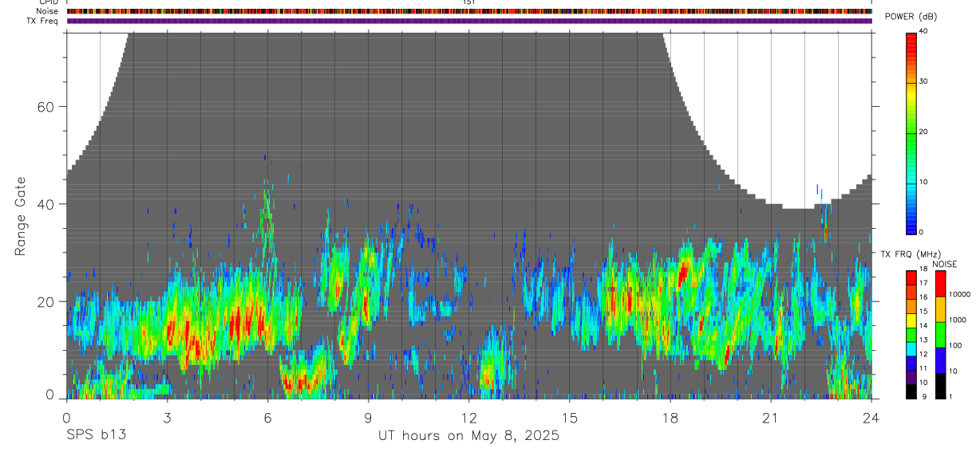The height and width of the screenshot is (452, 980).
Task: Click the black bottom segment of TX FRQ colorbar
Action: [911, 392]
